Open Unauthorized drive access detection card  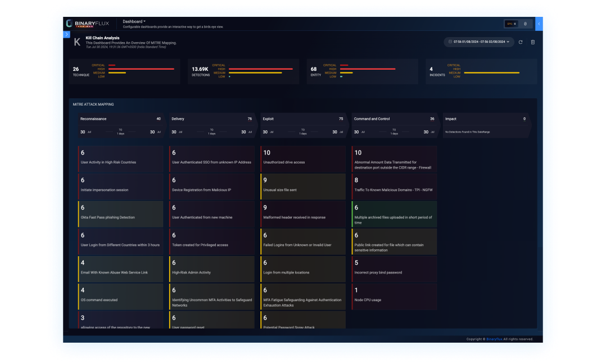coord(303,158)
